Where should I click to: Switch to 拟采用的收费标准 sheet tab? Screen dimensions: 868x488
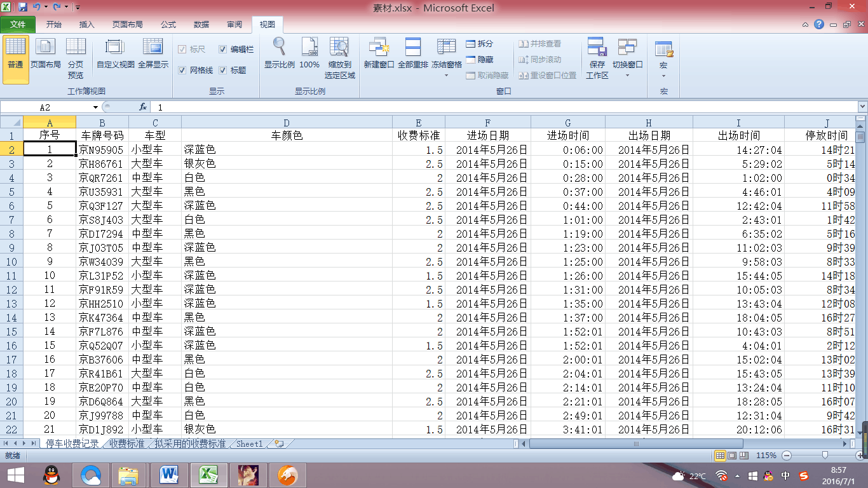[x=190, y=444]
